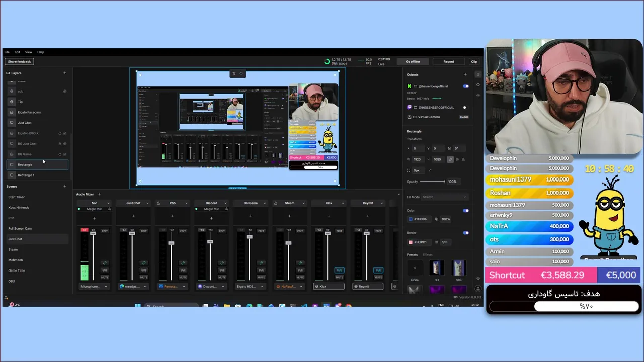
Task: Add a new layer with plus icon
Action: coord(64,73)
